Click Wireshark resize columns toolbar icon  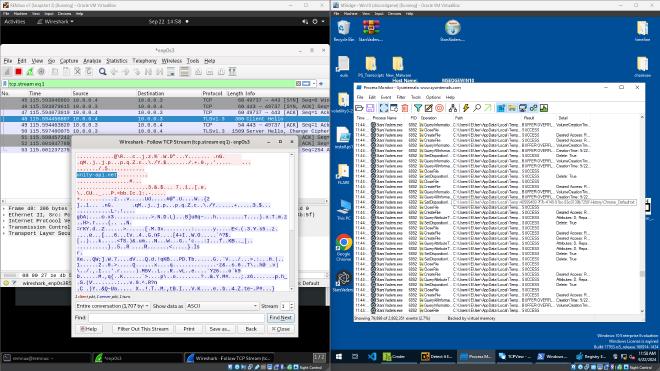[232, 72]
